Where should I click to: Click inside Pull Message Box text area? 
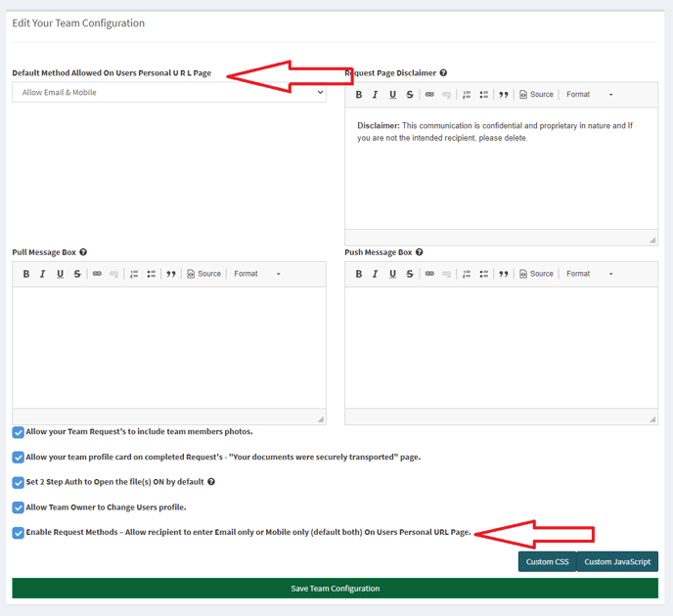point(168,347)
